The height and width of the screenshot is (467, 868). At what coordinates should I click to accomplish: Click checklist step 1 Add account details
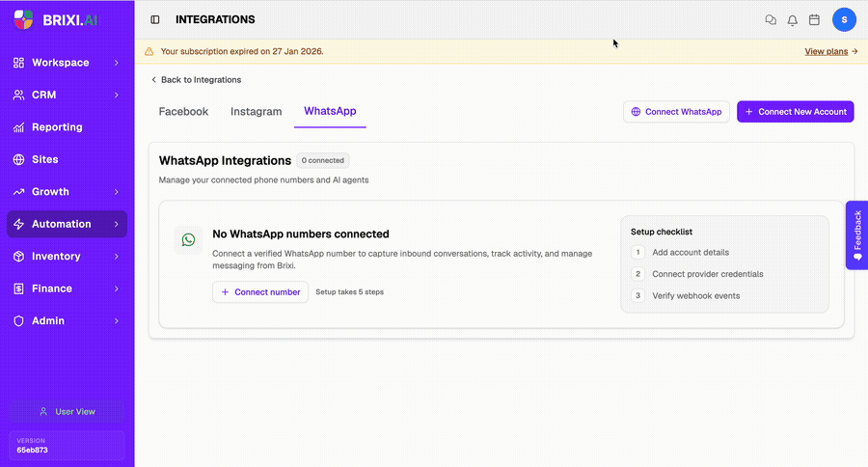coord(680,253)
